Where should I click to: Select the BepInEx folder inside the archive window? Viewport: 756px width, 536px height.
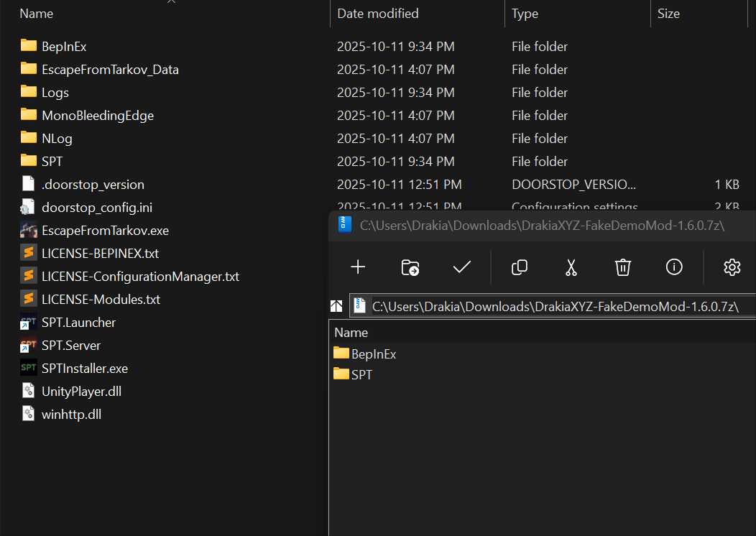tap(365, 354)
